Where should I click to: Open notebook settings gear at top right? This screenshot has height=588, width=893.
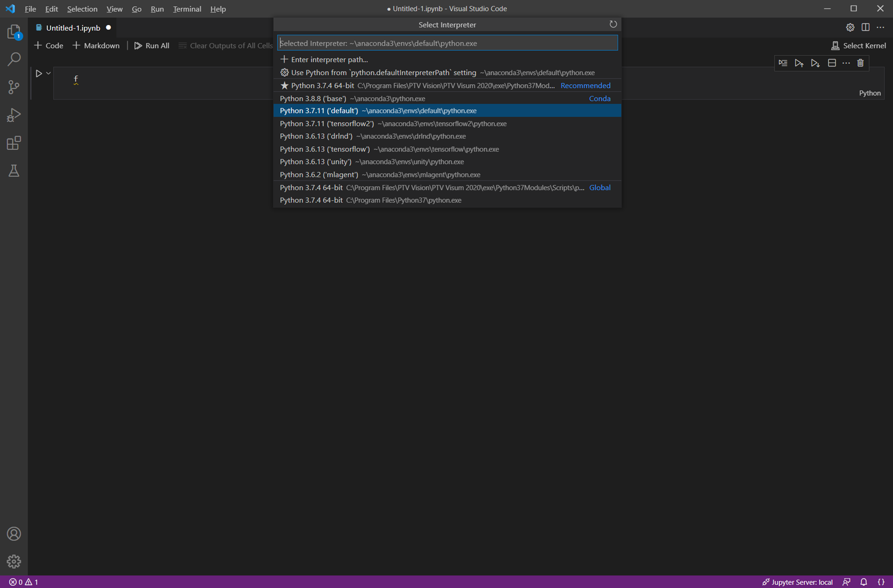tap(850, 27)
